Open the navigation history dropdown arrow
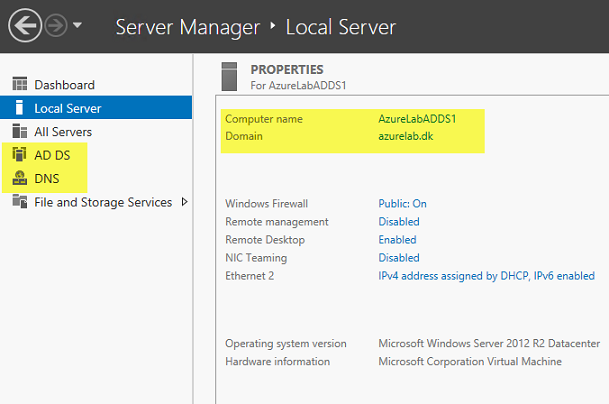This screenshot has height=404, width=609. [77, 25]
